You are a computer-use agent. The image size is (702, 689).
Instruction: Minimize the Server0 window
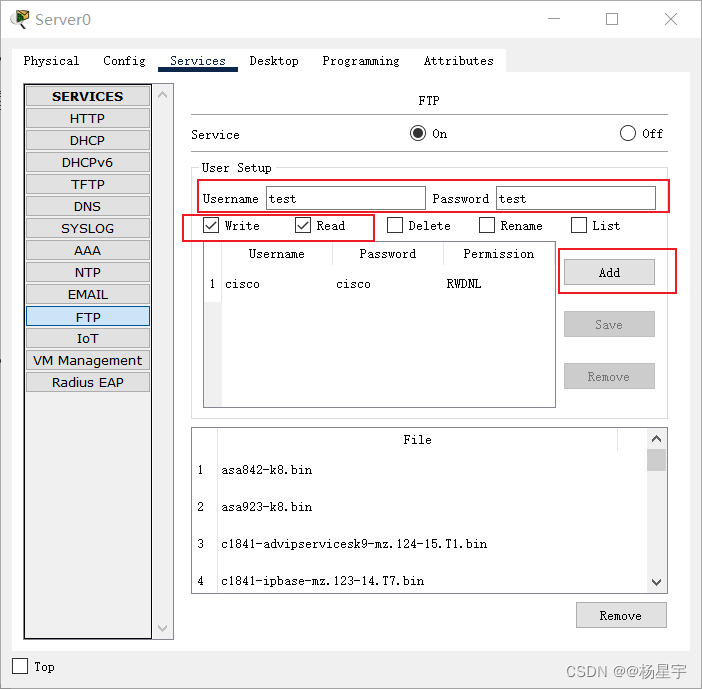pos(554,19)
